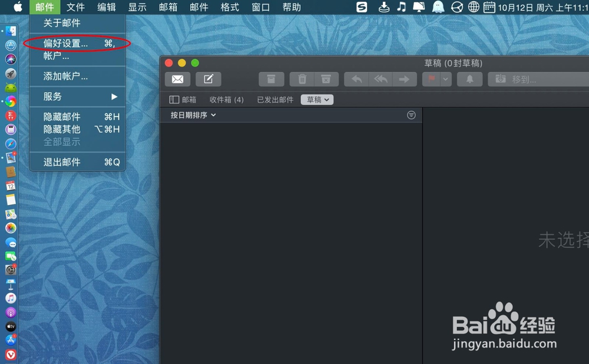This screenshot has height=364, width=589.
Task: Toggle the message filter icon
Action: [411, 115]
